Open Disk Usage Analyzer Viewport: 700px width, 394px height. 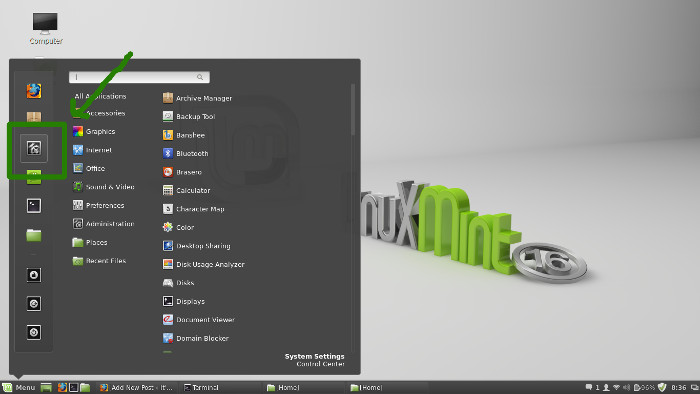tap(204, 265)
